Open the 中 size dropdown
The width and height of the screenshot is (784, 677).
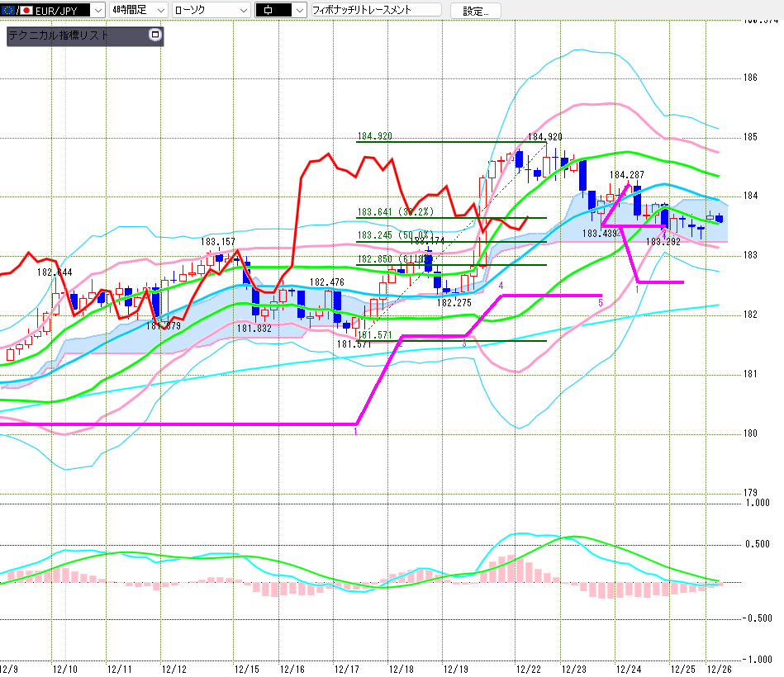click(299, 10)
